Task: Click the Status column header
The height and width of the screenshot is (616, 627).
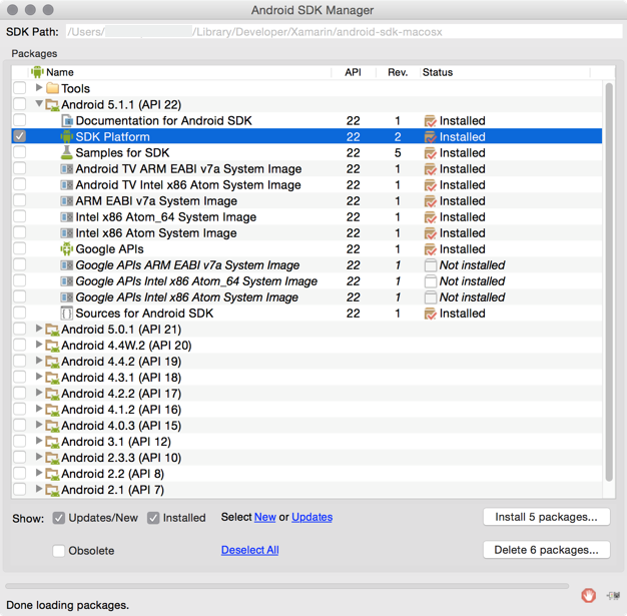Action: pyautogui.click(x=505, y=72)
